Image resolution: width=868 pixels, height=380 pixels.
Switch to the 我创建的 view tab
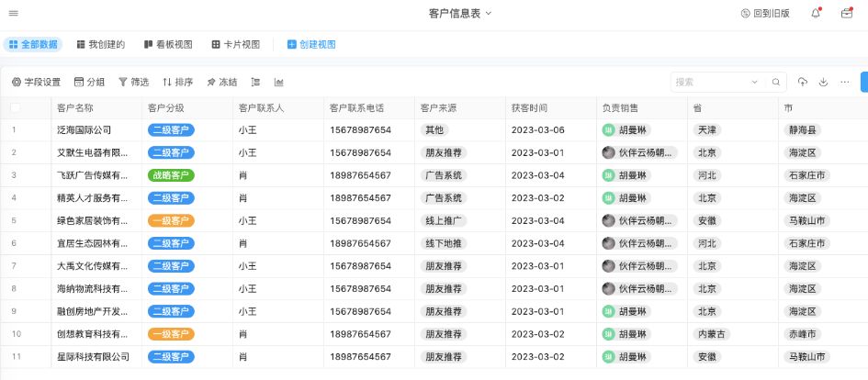[101, 45]
